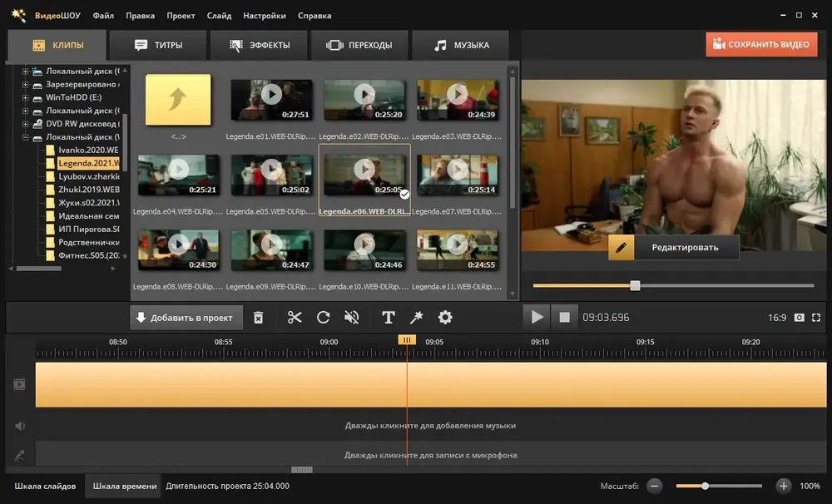Add text with the T icon
Viewport: 832px width, 504px height.
389,317
